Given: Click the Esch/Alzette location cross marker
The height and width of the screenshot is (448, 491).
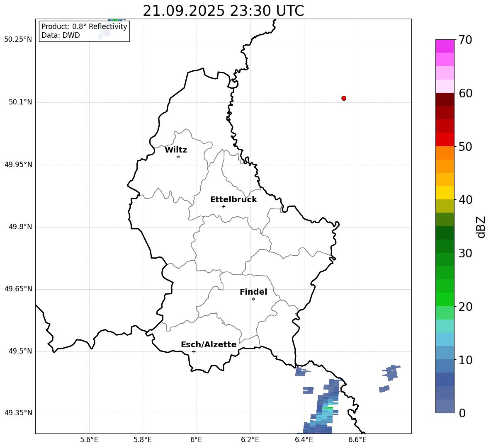Looking at the screenshot, I should click(x=194, y=351).
